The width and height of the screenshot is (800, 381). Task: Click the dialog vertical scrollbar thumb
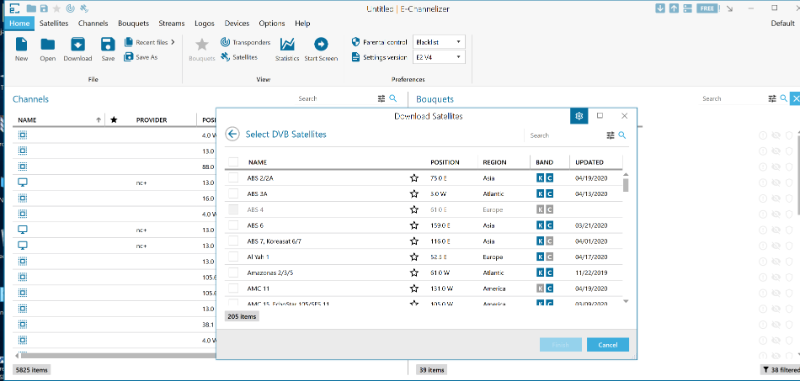click(626, 186)
